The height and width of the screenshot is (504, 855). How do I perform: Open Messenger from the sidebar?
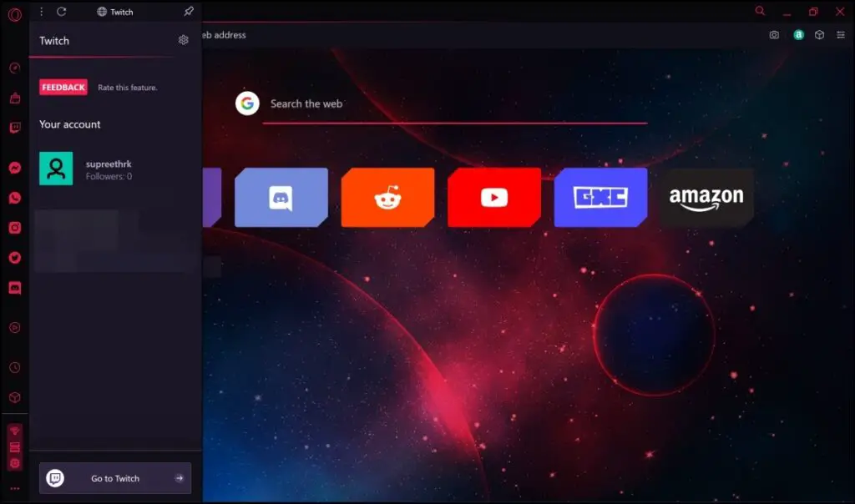tap(15, 168)
